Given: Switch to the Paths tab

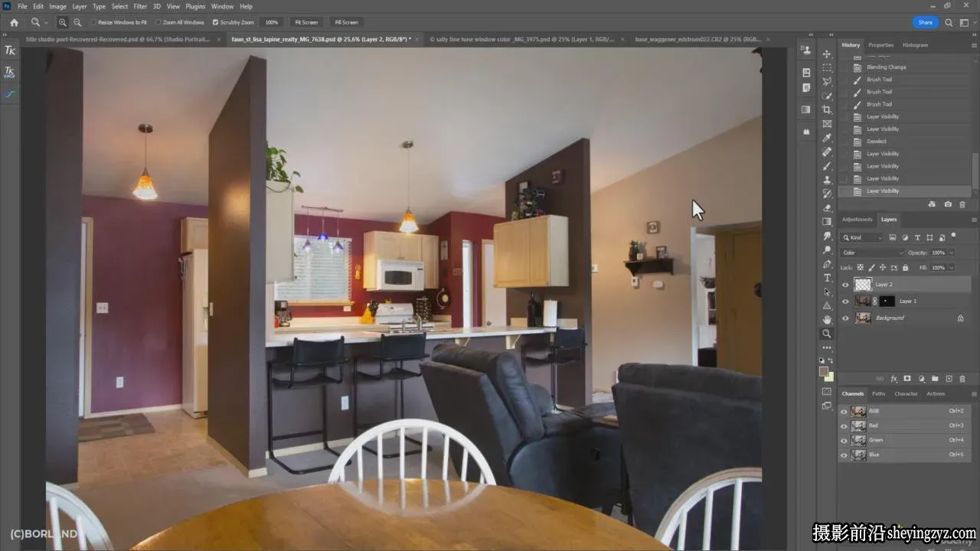Looking at the screenshot, I should [879, 394].
